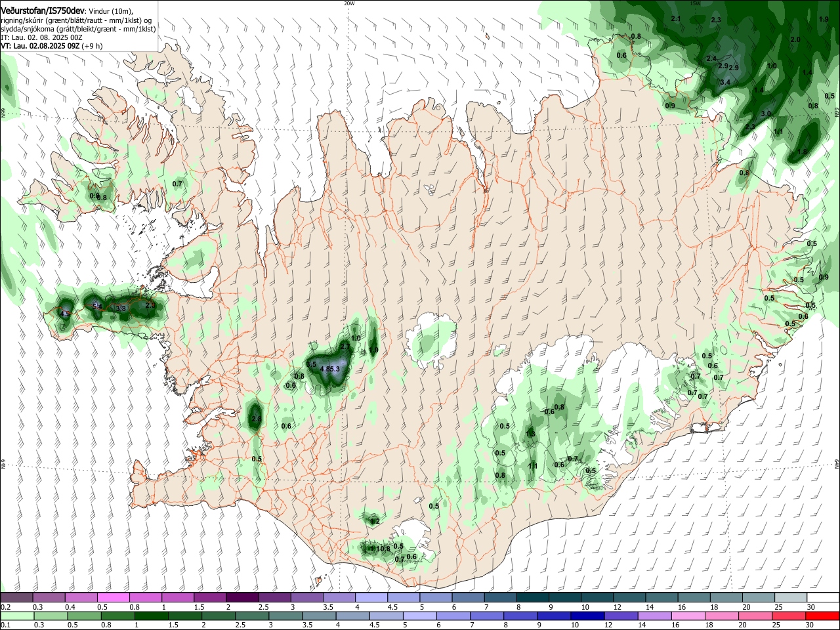Click snow legend swatch between 4 and 4.5
This screenshot has width=840, height=630.
pos(371,598)
